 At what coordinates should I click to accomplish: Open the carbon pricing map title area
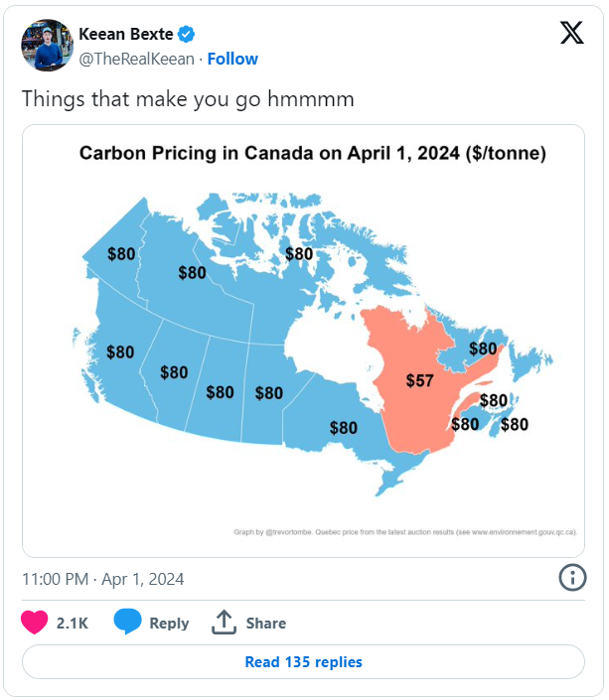[313, 153]
